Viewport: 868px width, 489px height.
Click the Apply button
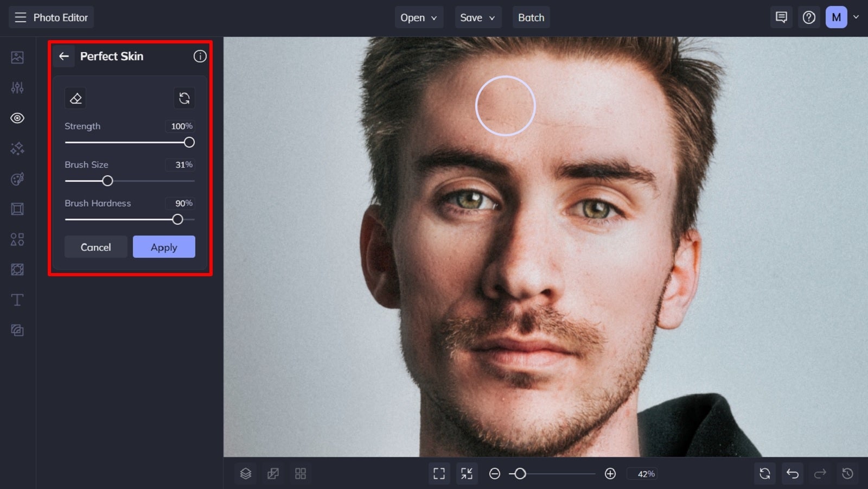tap(164, 247)
